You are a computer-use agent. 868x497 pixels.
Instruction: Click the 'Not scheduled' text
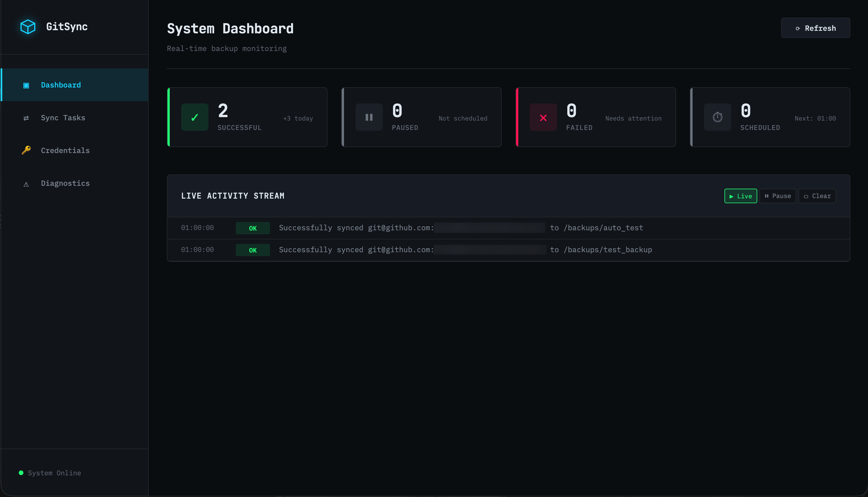click(463, 119)
